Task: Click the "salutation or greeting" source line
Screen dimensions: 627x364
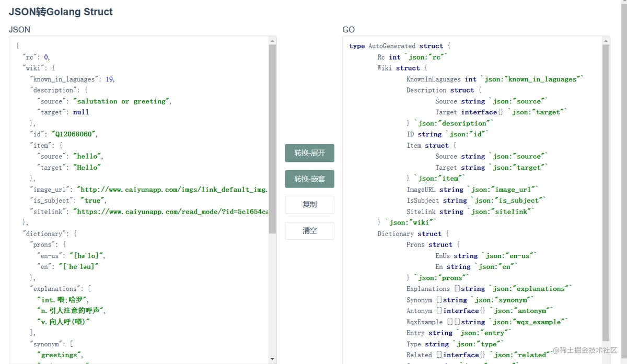Action: coord(104,101)
